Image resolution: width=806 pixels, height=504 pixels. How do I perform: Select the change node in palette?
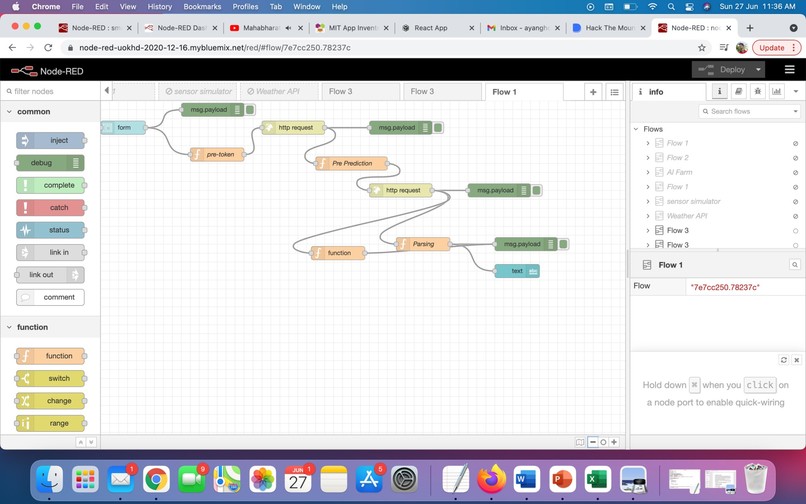pos(50,401)
